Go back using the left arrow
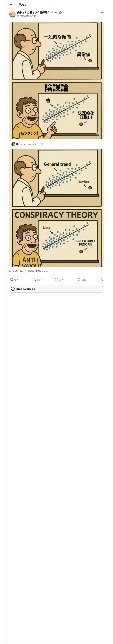The image size is (113, 644). (11, 5)
